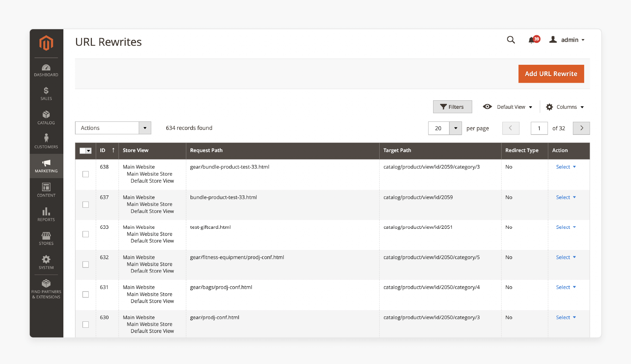Open the Catalog box icon
Screen dimensions: 631x364
[x=46, y=114]
